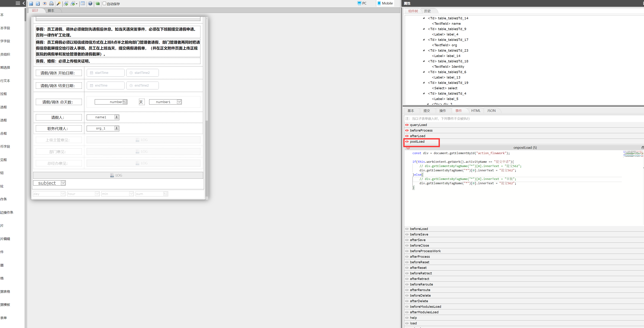Collapse the table_table$Td_19 tree node

click(x=424, y=83)
